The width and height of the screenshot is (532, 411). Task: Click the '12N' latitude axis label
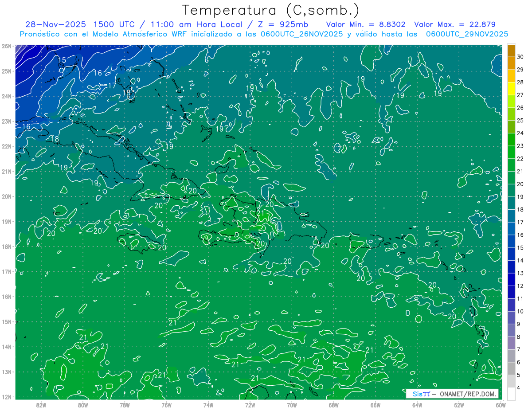pyautogui.click(x=7, y=397)
